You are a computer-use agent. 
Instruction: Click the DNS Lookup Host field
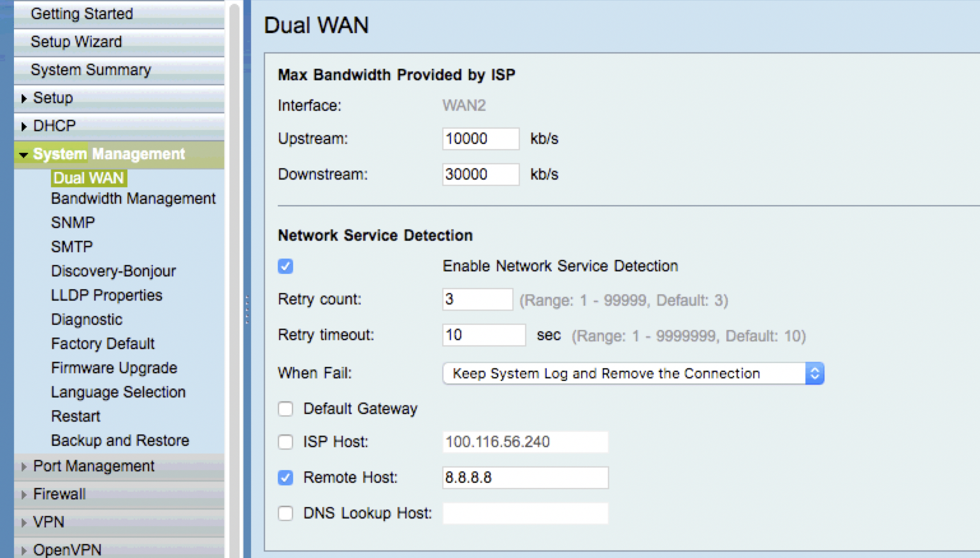(526, 513)
